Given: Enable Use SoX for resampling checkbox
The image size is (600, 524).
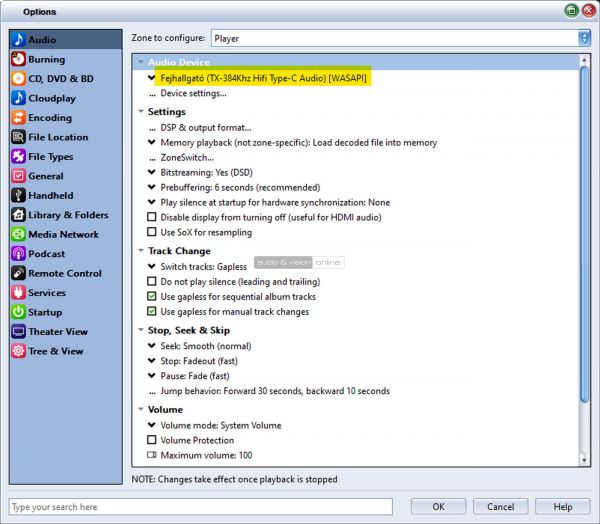Looking at the screenshot, I should click(x=152, y=232).
